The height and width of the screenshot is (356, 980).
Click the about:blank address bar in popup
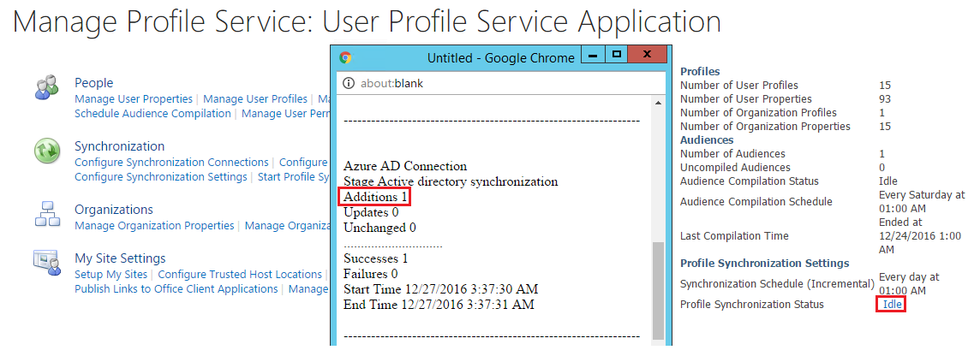pos(500,83)
